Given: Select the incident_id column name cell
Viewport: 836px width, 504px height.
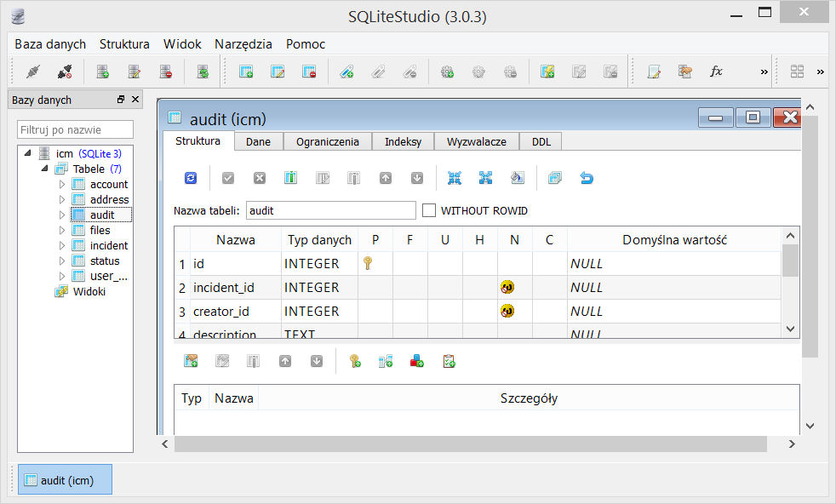Looking at the screenshot, I should pyautogui.click(x=236, y=288).
